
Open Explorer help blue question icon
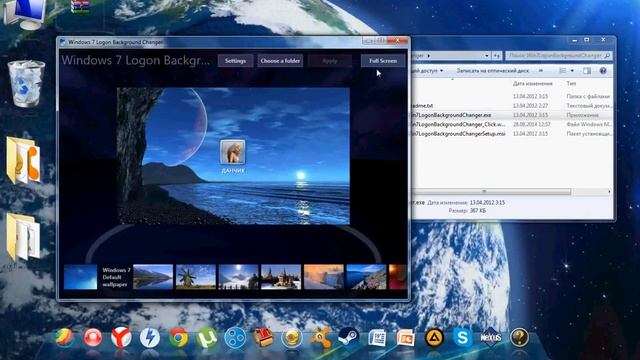coord(603,71)
